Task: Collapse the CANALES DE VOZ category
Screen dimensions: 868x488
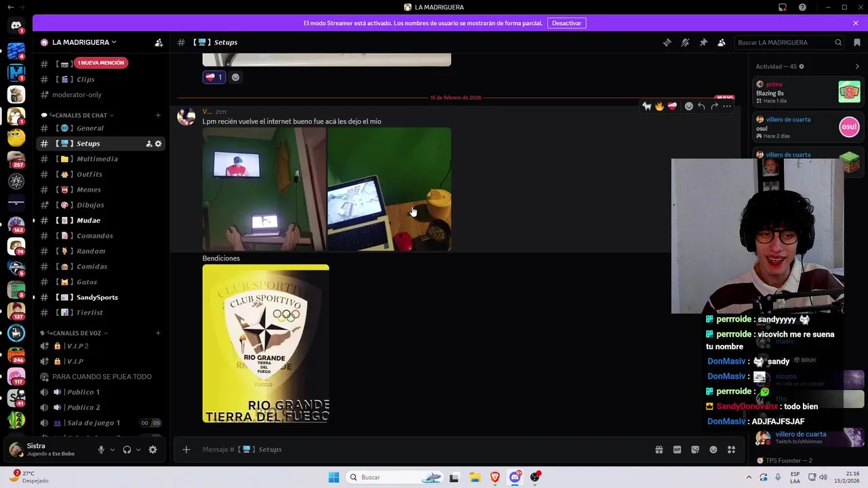Action: 75,333
